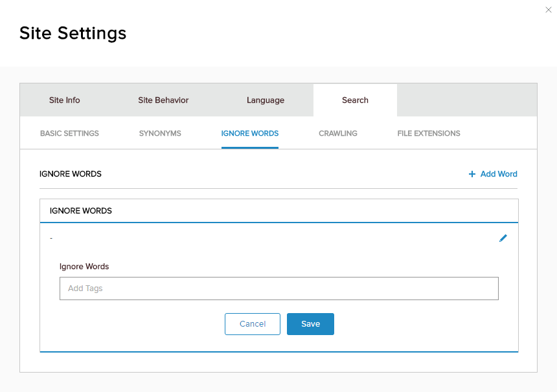Click the pencil edit icon in the row

point(503,238)
